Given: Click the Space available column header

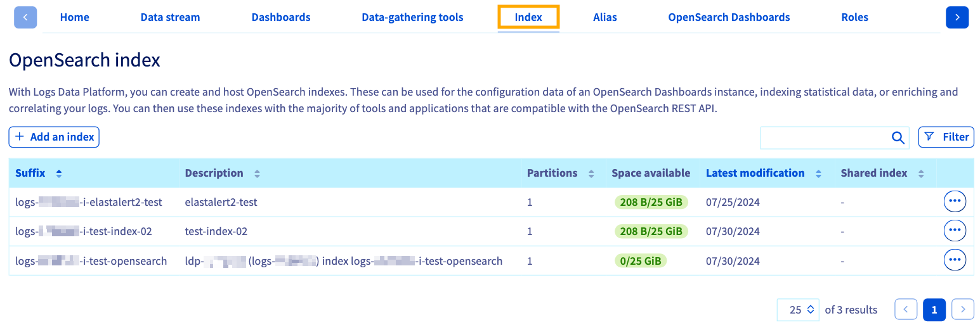Looking at the screenshot, I should [651, 173].
